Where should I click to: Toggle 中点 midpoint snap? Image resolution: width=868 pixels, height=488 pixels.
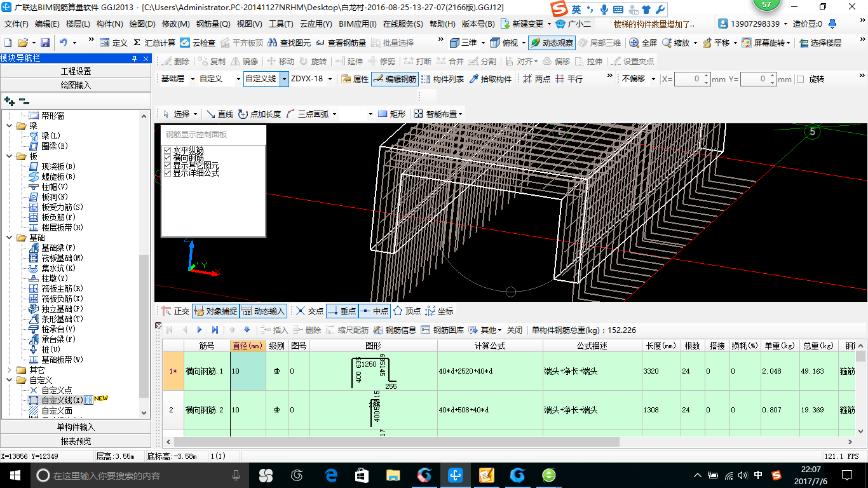374,311
